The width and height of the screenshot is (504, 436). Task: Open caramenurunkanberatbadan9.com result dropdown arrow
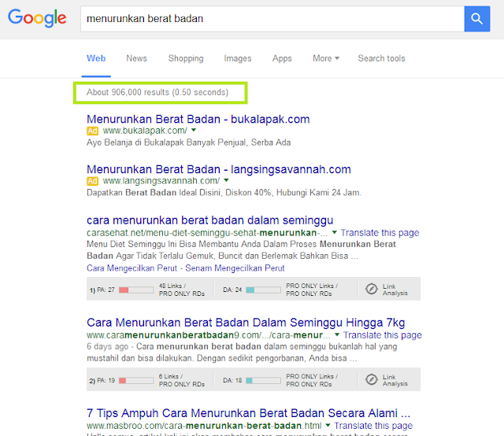[x=337, y=334]
